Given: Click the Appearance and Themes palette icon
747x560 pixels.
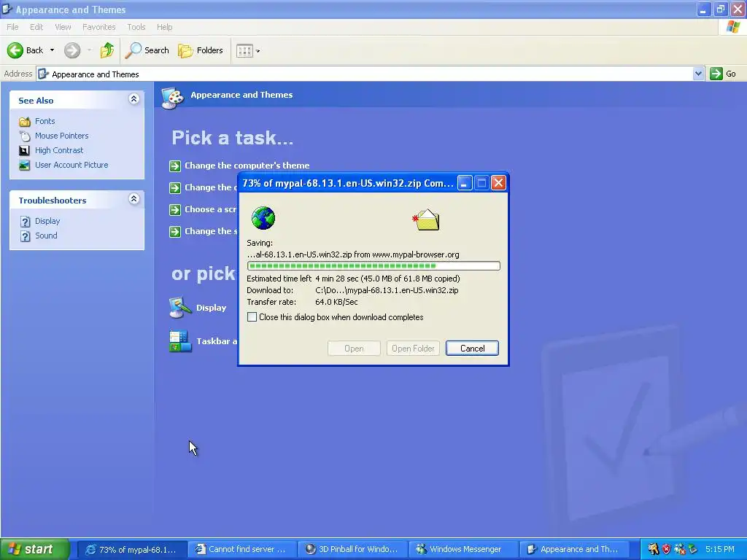Looking at the screenshot, I should 172,98.
